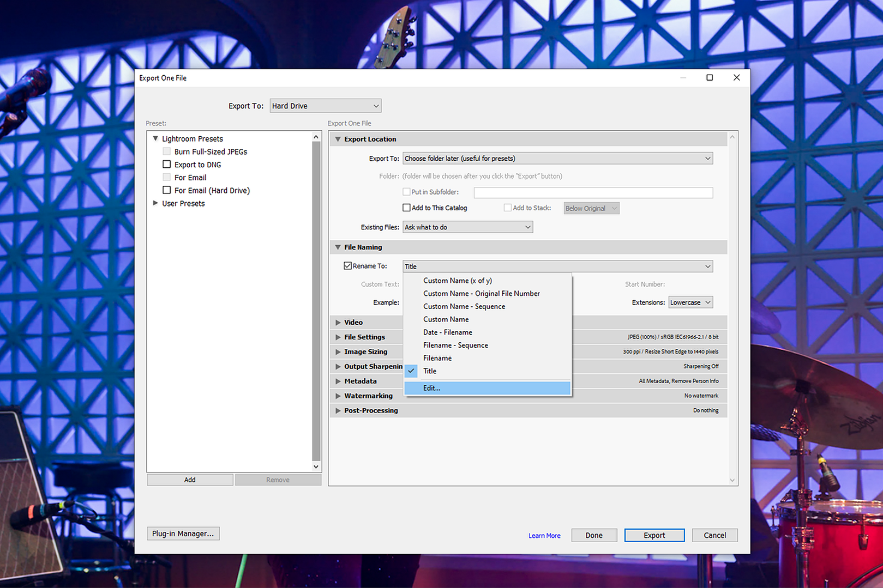Close the Export One File dialog
The width and height of the screenshot is (883, 588).
point(737,77)
